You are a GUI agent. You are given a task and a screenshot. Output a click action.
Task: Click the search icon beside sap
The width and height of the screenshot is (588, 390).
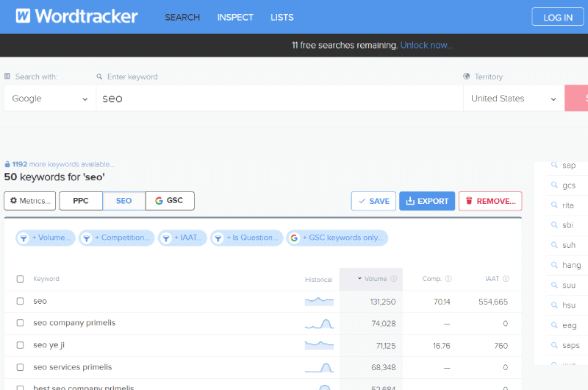click(x=554, y=165)
